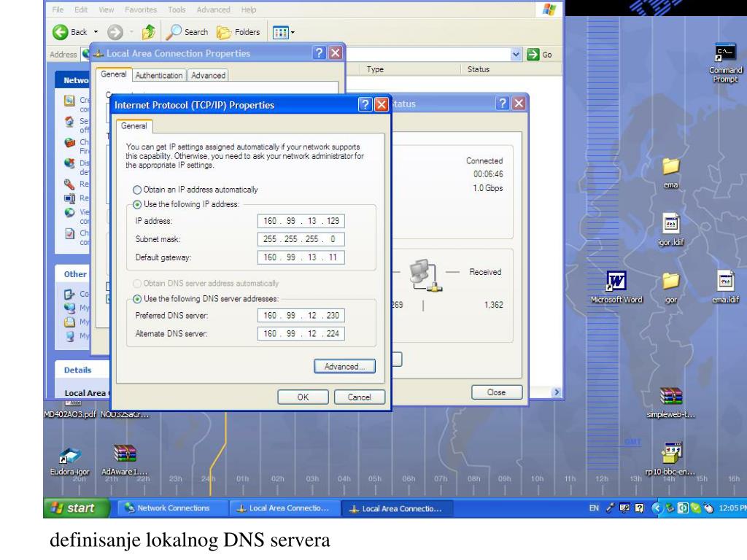Open the Views icon in toolbar
The width and height of the screenshot is (747, 560).
pos(280,32)
